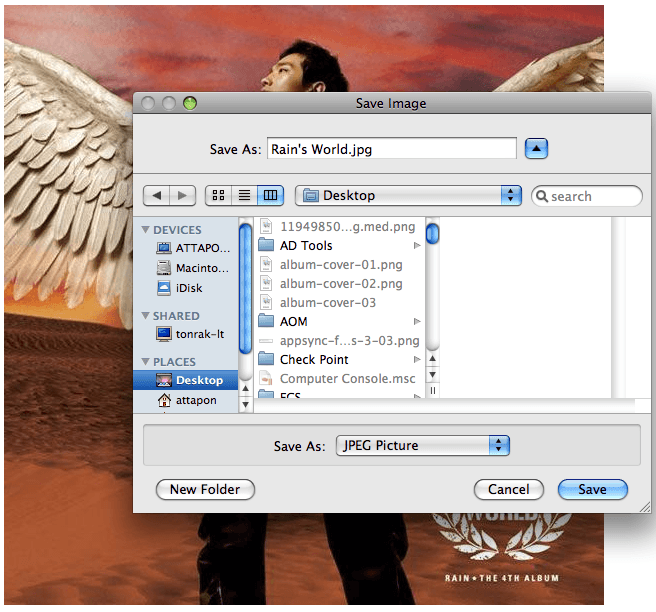Click the AOM folder icon

click(266, 321)
